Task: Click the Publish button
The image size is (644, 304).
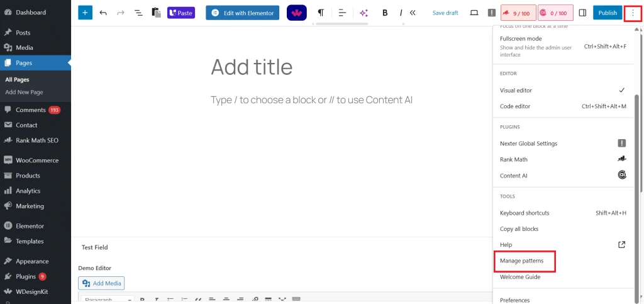Action: tap(608, 13)
